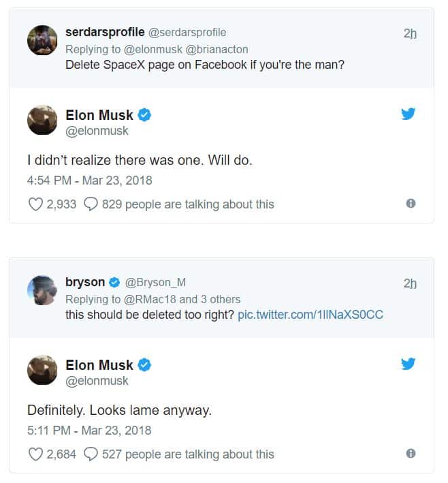Screen dimensions: 448x483
Task: Open the bryson avatar picture
Action: tap(42, 290)
